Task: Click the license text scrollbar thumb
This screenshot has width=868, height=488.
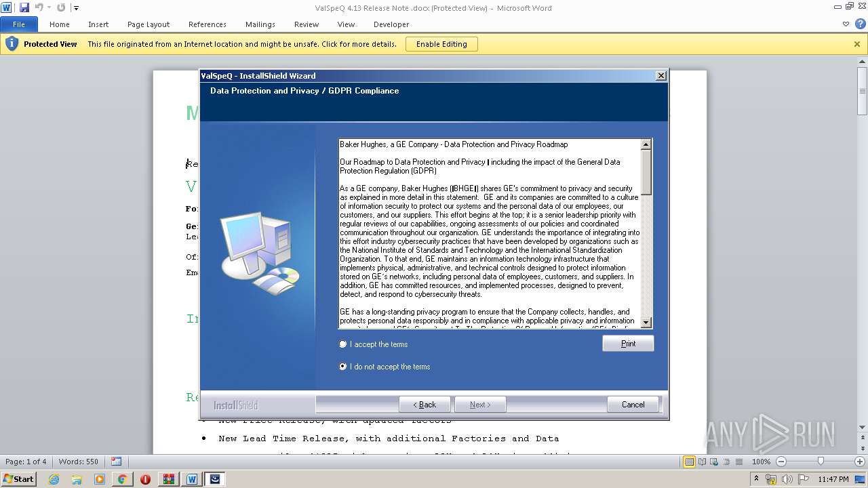Action: coord(646,172)
